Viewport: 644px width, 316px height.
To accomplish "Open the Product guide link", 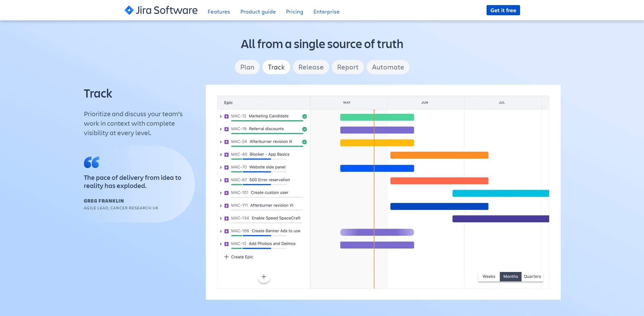I will [x=258, y=12].
